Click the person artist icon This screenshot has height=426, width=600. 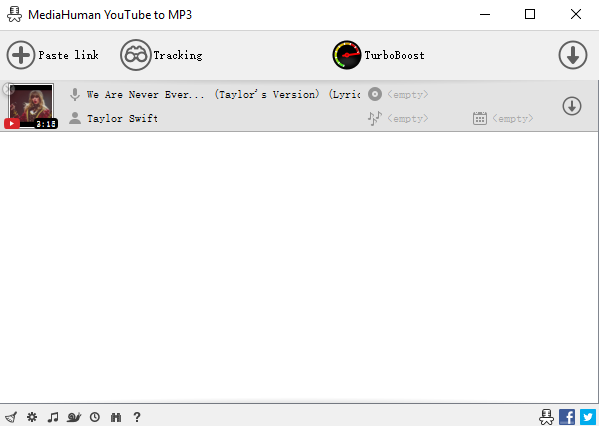(75, 118)
